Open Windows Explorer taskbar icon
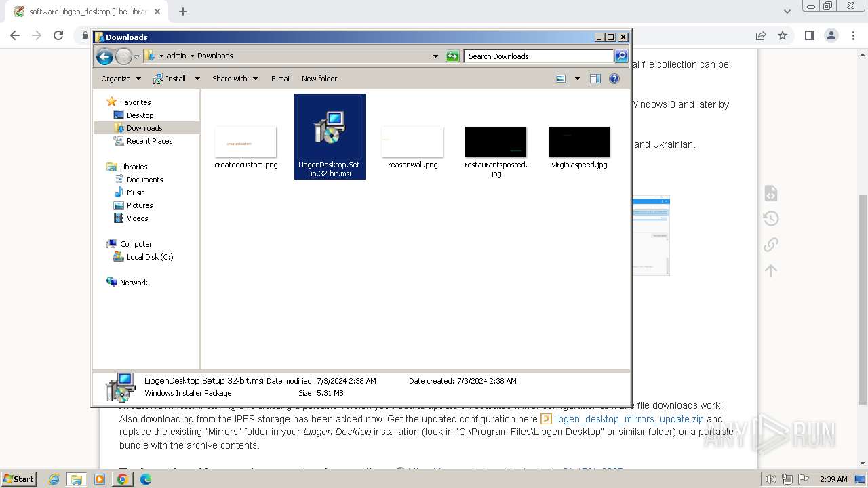Viewport: 868px width, 488px height. coord(76,479)
